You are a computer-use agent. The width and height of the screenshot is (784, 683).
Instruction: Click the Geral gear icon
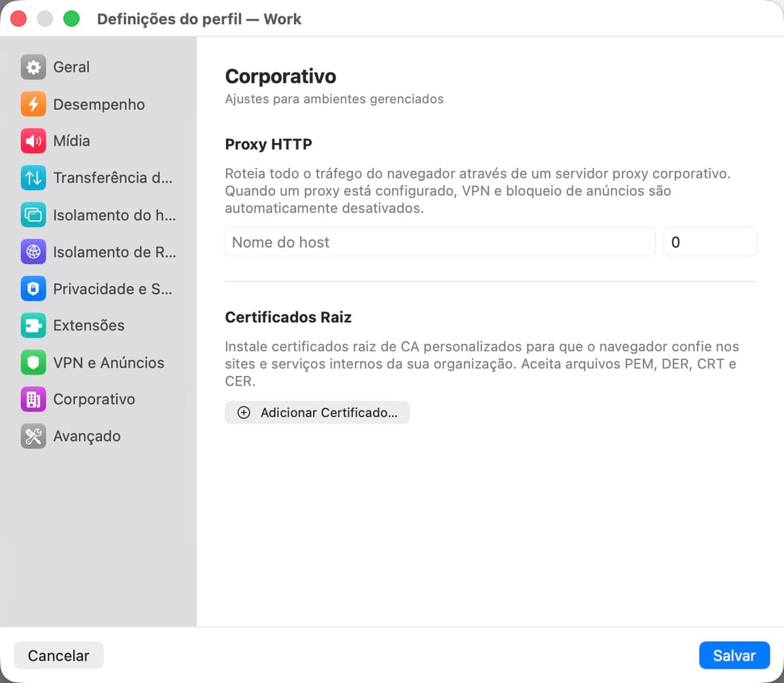point(33,67)
